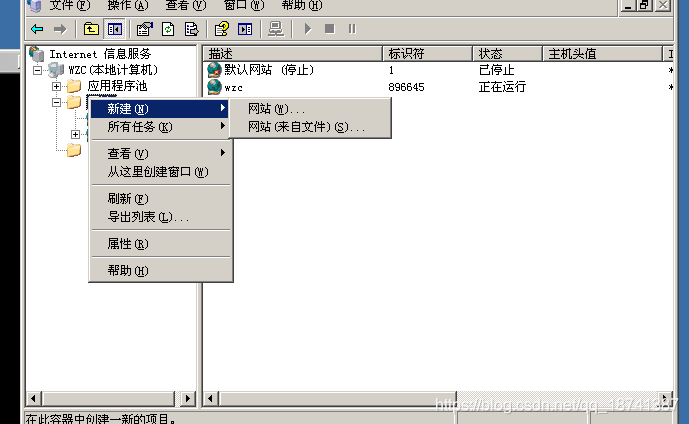
Task: Choose 属性 (R) in context menu
Action: 160,243
